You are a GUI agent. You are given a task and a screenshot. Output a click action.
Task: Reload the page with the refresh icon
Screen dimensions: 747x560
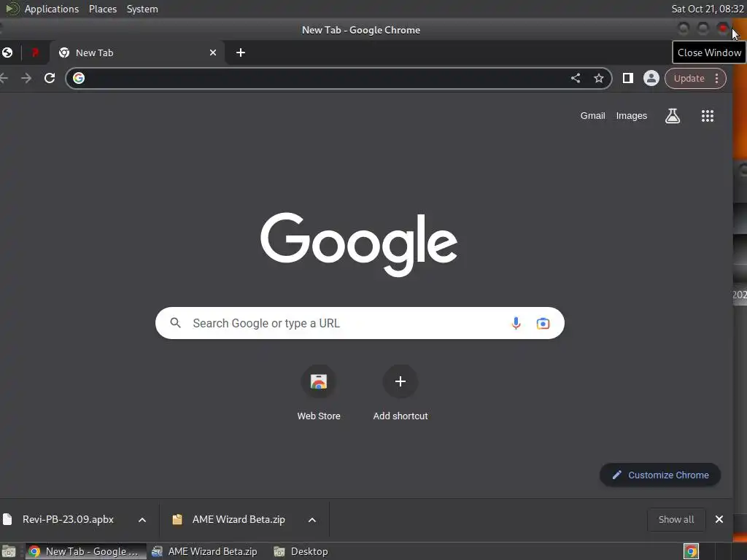(50, 78)
